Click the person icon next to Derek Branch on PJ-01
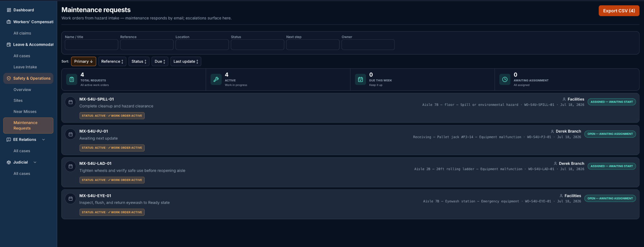 (x=552, y=131)
